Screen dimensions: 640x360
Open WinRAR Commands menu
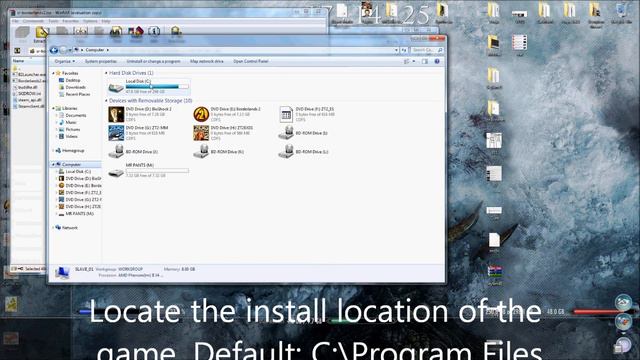pyautogui.click(x=33, y=21)
